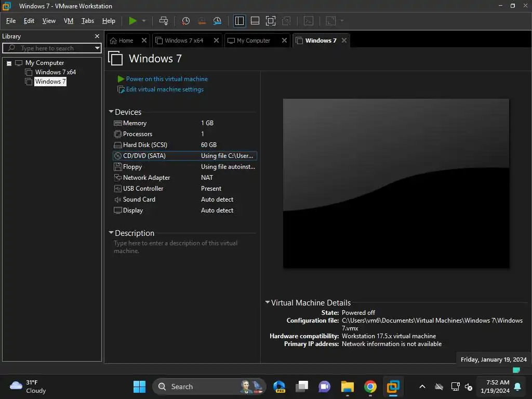Viewport: 532px width, 399px height.
Task: Toggle the library sidebar view icon
Action: pyautogui.click(x=239, y=21)
